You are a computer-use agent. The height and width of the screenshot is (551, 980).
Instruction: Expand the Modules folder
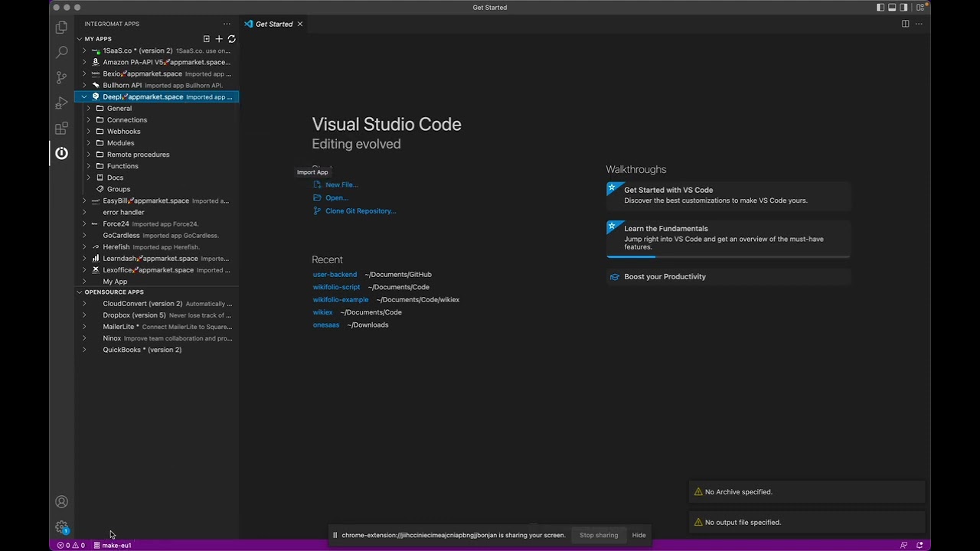tap(89, 143)
